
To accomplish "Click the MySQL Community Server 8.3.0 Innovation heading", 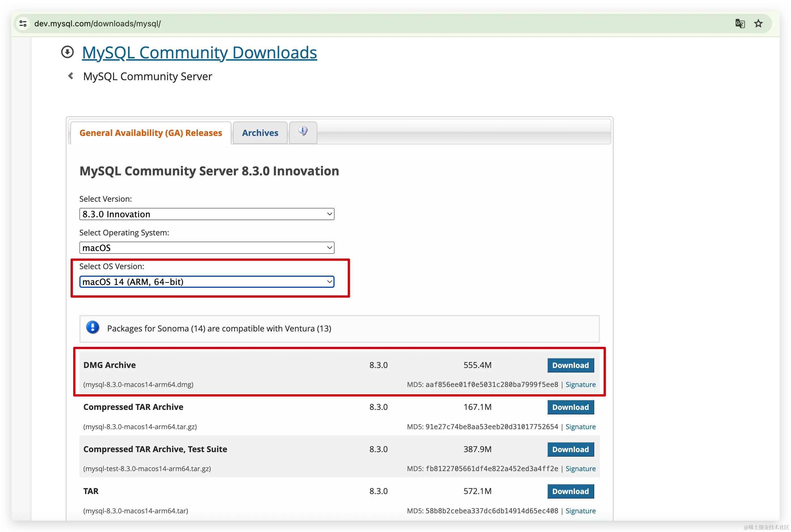I will click(x=209, y=171).
